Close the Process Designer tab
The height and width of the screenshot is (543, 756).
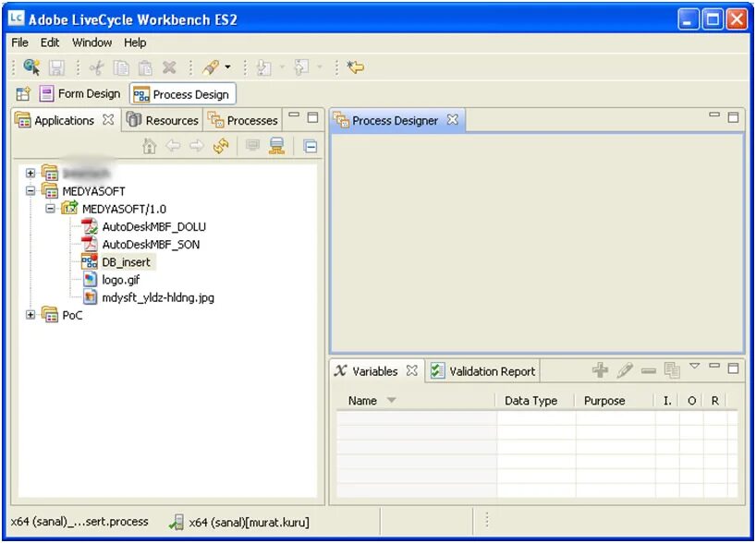point(452,119)
